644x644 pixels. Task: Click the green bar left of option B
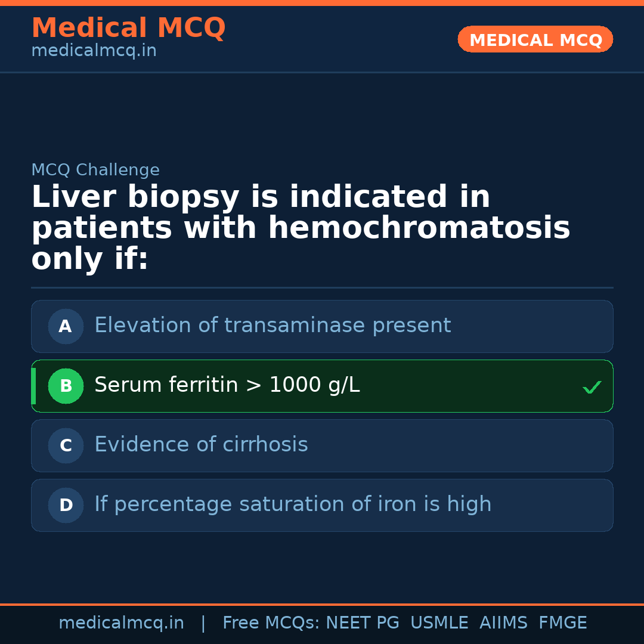click(33, 386)
